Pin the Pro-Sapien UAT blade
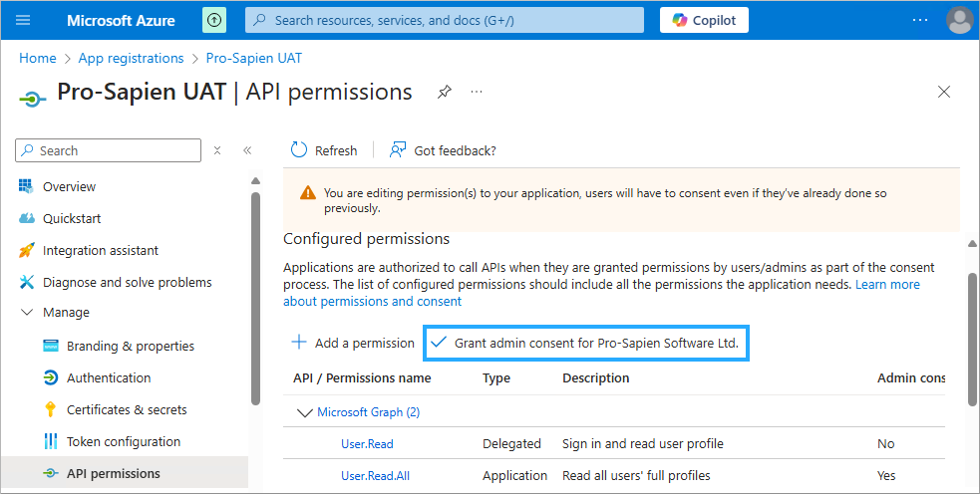 (x=445, y=92)
